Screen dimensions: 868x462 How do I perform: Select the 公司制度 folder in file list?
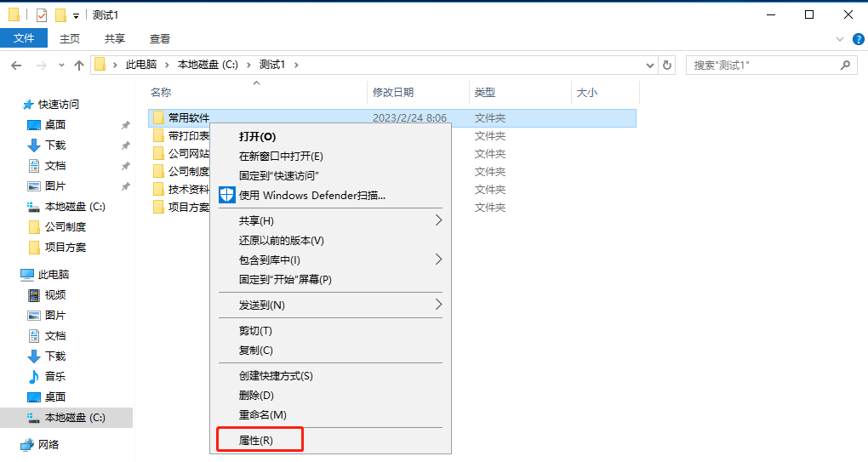[189, 172]
